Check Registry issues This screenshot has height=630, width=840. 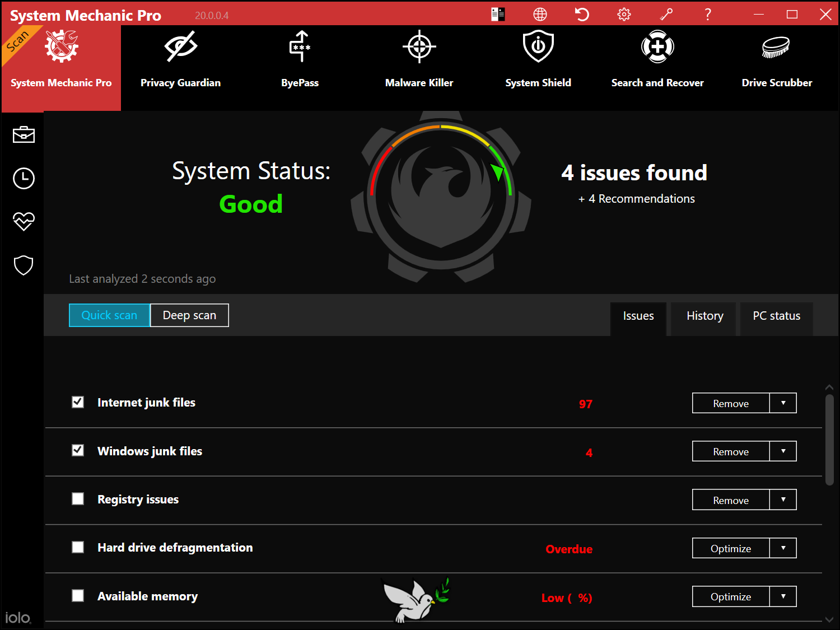click(x=78, y=499)
